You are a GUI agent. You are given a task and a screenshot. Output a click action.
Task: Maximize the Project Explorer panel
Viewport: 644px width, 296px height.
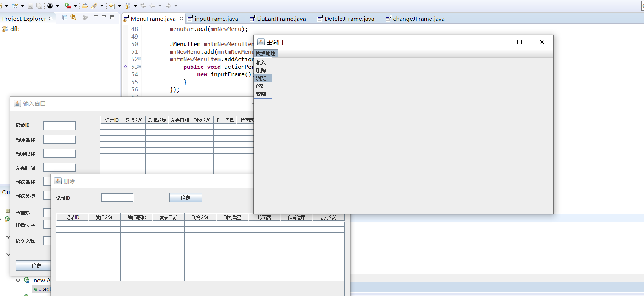(112, 17)
